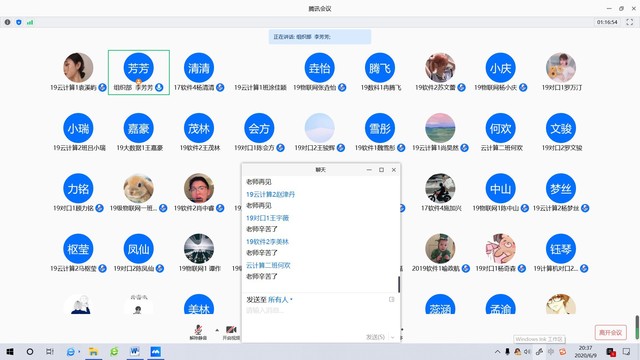Select the 何欢 participant avatar
Screen dimensions: 640x360
pos(500,128)
